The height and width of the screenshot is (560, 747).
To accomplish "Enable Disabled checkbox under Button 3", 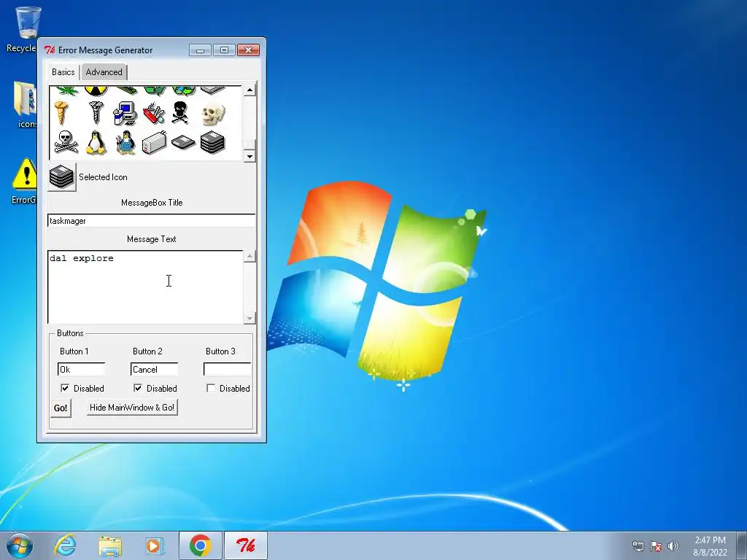I will point(211,388).
